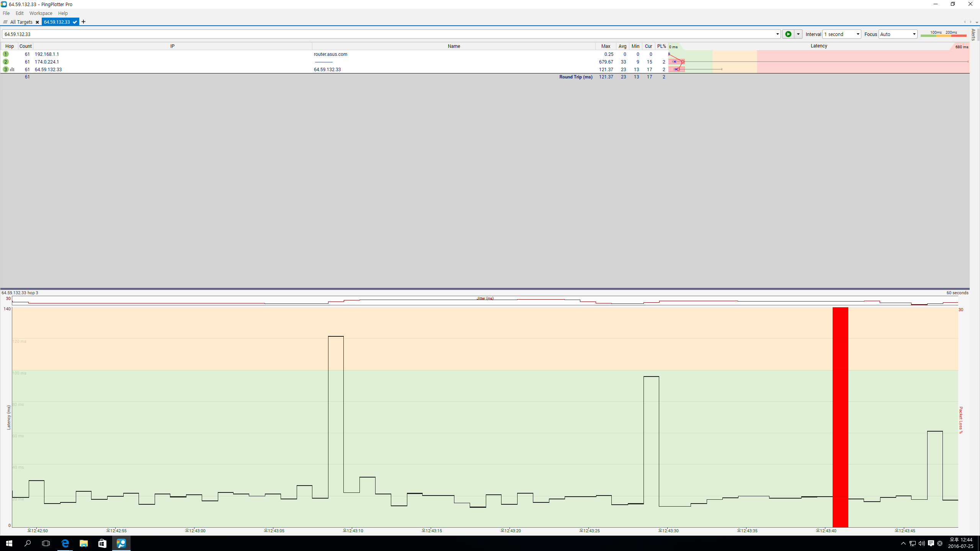Viewport: 980px width, 551px height.
Task: Click the 679.67 max latency value
Action: pyautogui.click(x=606, y=62)
